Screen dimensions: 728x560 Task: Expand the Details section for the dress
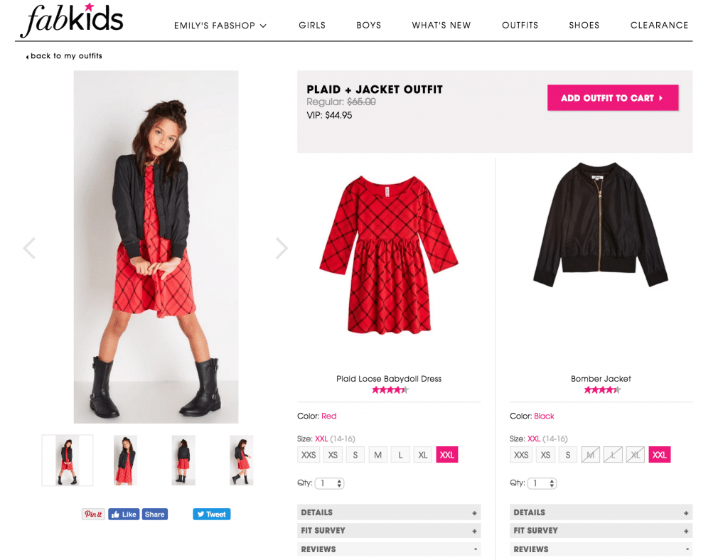tap(389, 512)
